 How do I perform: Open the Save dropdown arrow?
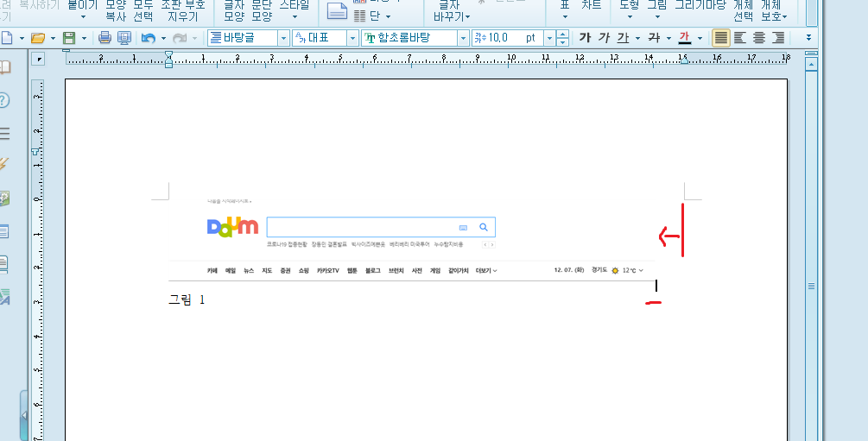tap(84, 38)
